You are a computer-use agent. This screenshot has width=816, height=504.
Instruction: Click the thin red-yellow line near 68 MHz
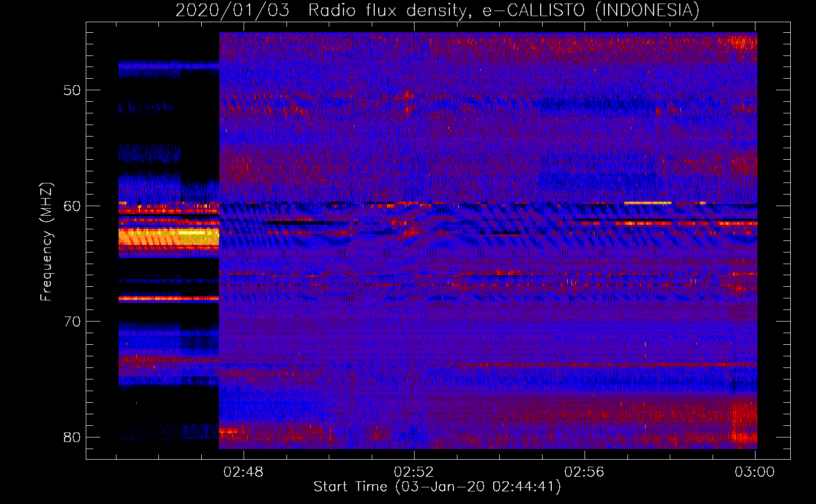tap(169, 298)
